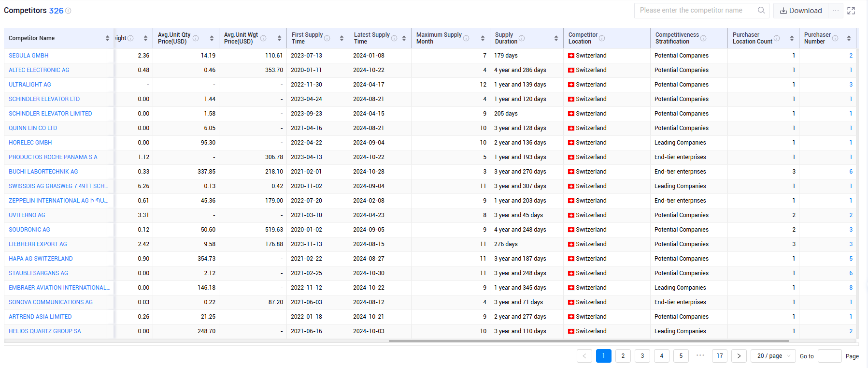Sort by the partially hidden weight column
Image resolution: width=868 pixels, height=368 pixels.
coord(145,38)
